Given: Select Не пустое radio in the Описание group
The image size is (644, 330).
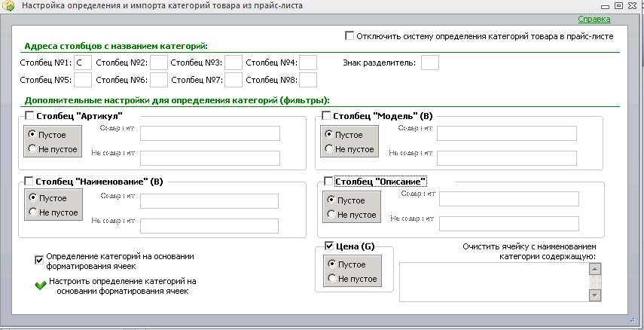Looking at the screenshot, I should tap(331, 214).
